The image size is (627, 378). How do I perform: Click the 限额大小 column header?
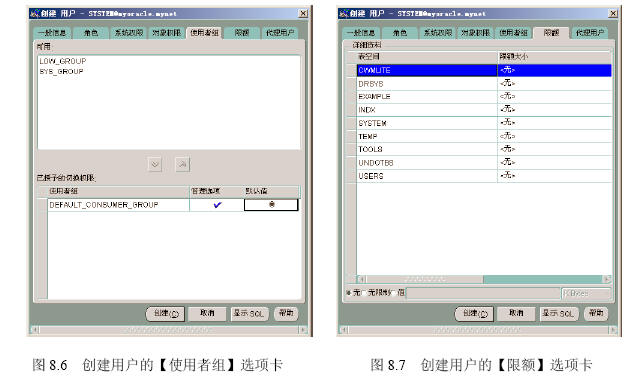(x=555, y=57)
